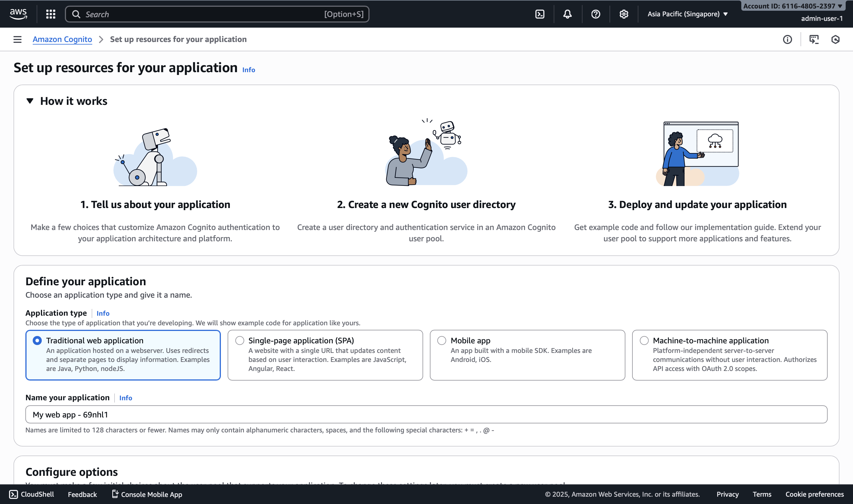This screenshot has height=504, width=853.
Task: Toggle the hamburger side navigation menu
Action: click(17, 39)
